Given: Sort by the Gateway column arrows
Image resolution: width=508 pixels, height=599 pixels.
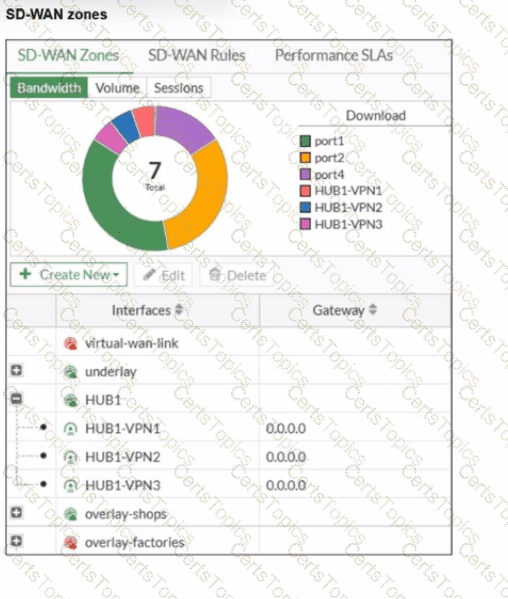Looking at the screenshot, I should [373, 310].
